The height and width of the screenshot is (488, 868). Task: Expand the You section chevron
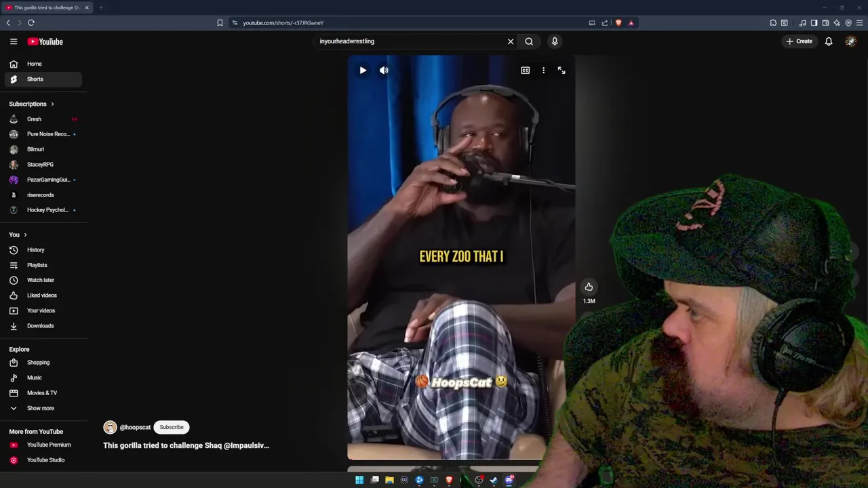coord(25,235)
